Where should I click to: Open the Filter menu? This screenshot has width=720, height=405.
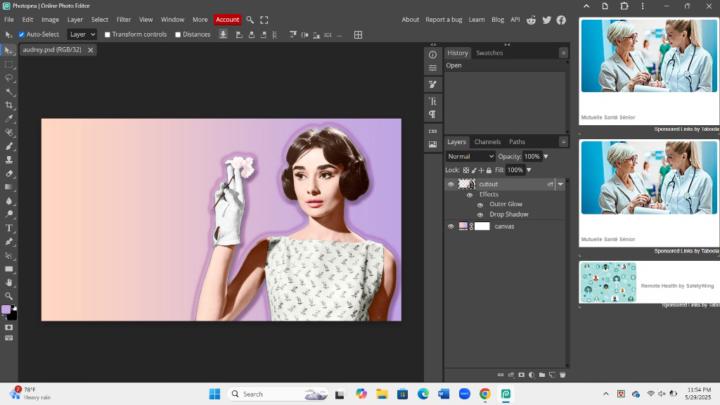123,19
